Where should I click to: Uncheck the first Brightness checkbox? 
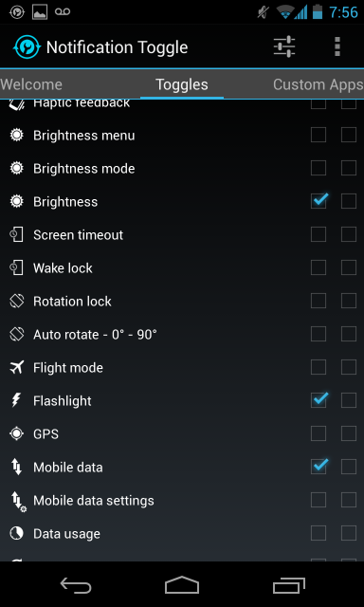(x=318, y=201)
